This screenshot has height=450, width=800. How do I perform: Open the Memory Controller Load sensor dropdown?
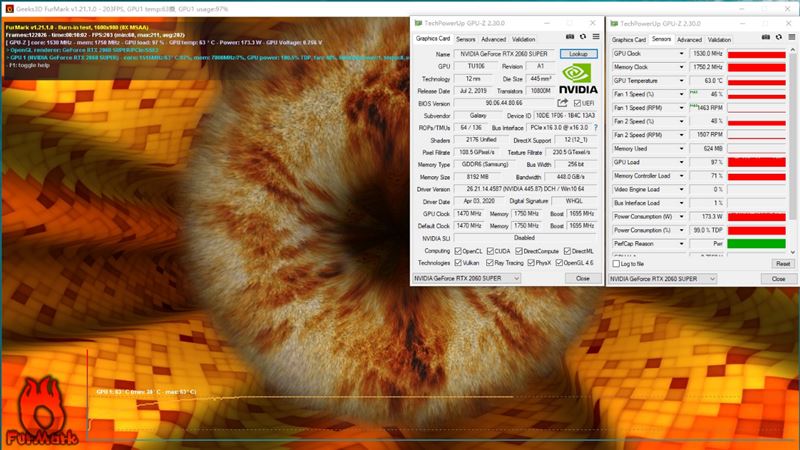(x=681, y=176)
